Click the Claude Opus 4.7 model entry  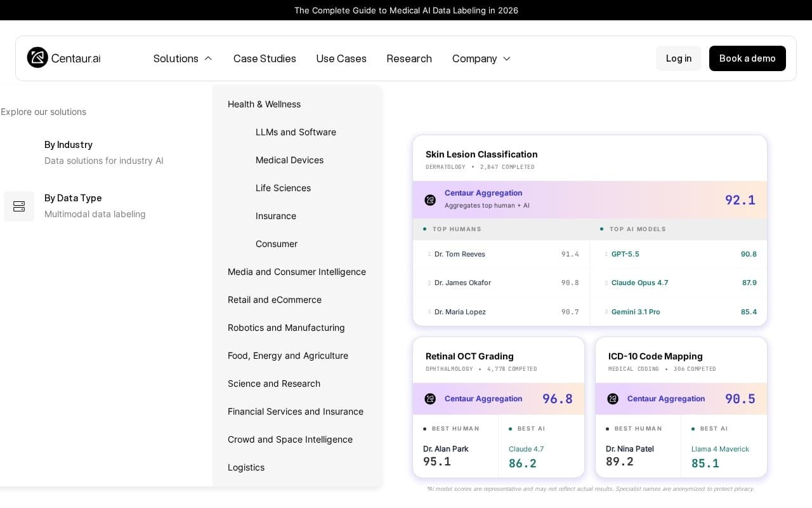[639, 283]
